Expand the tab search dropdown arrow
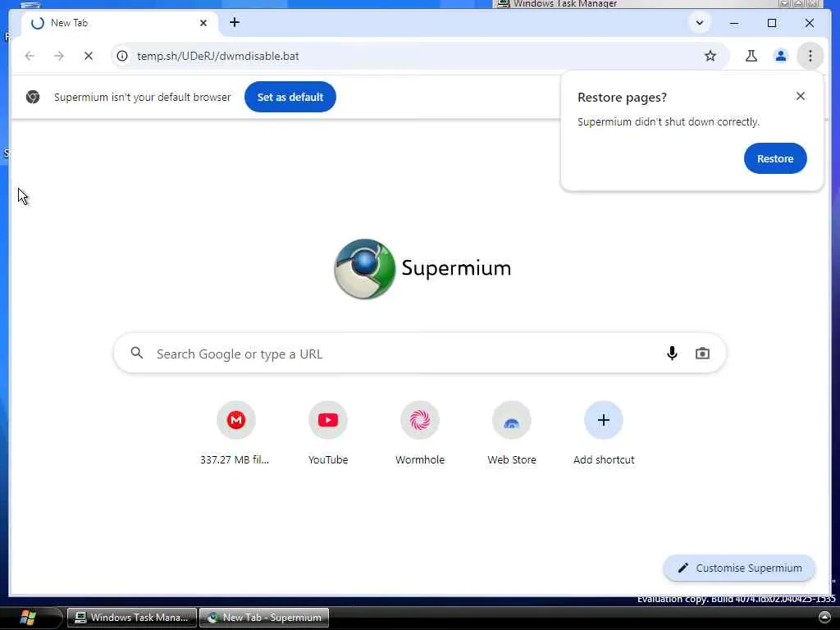This screenshot has height=630, width=840. [699, 23]
